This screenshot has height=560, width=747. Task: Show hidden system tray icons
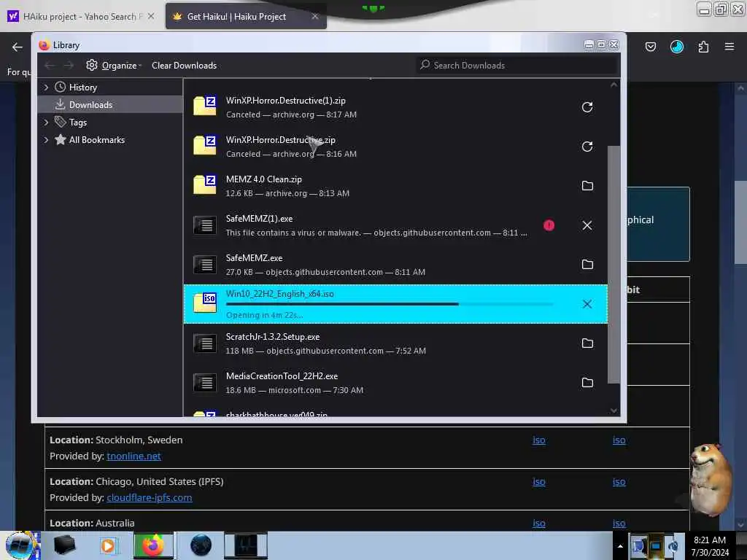[x=620, y=546]
